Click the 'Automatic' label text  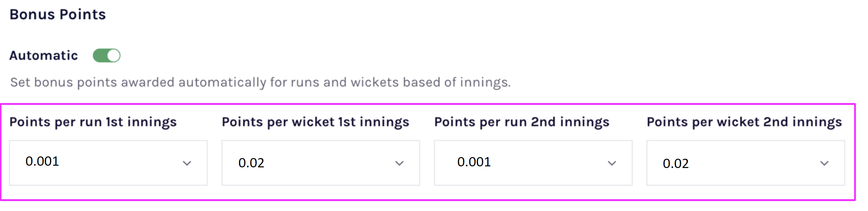click(43, 56)
